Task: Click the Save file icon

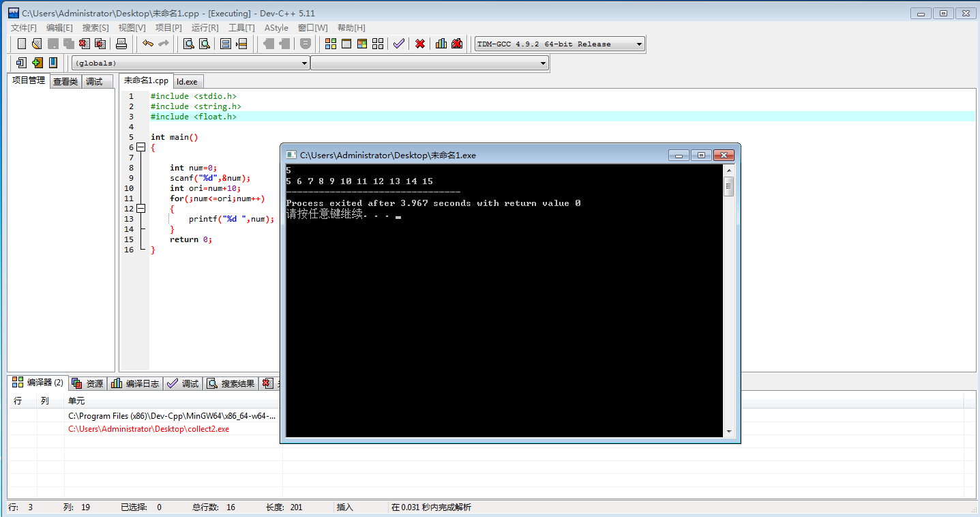Action: tap(53, 44)
